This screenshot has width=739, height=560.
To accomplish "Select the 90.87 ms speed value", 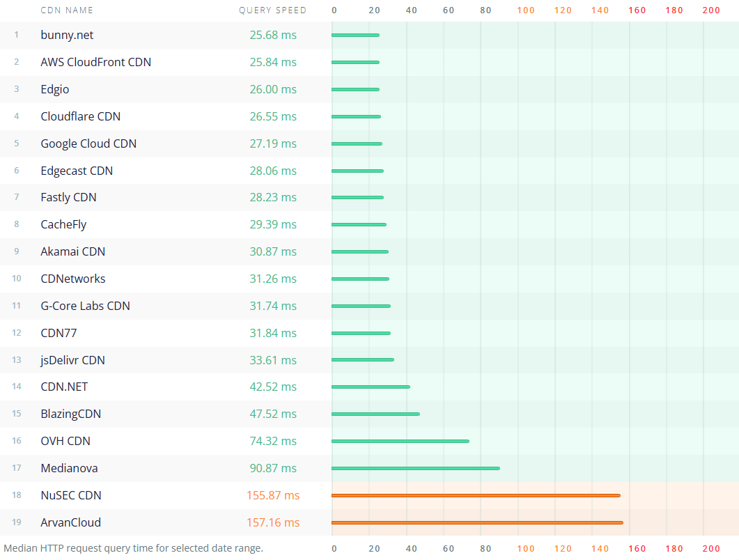I will pos(273,468).
